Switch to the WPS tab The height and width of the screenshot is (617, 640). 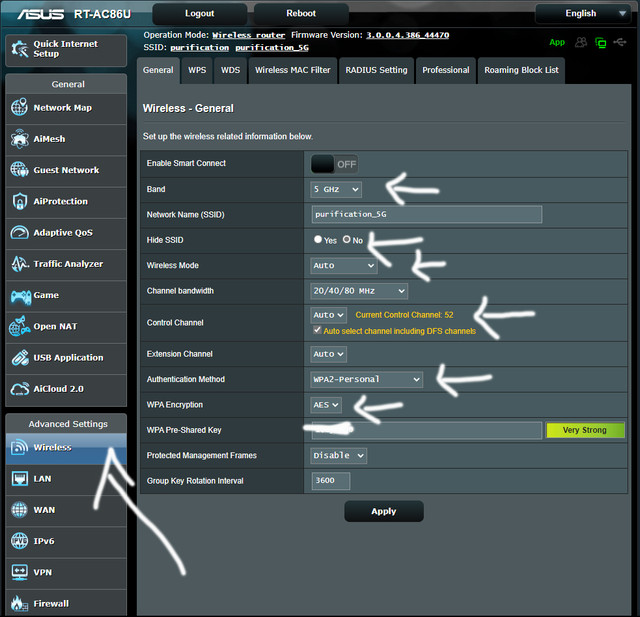tap(197, 70)
